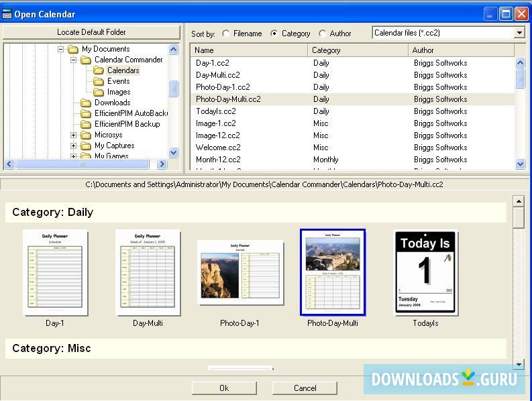This screenshot has width=532, height=401.
Task: Click the Author column header
Action: coord(462,50)
